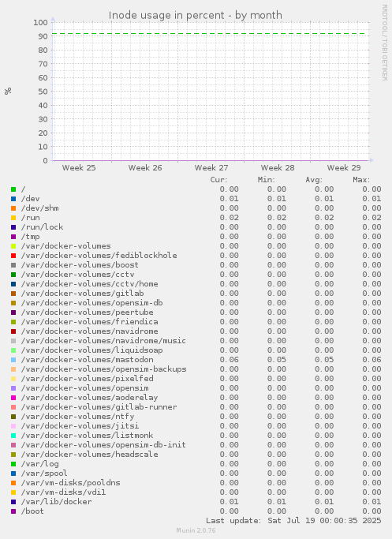The image size is (392, 539).
Task: Click the '/var/docker-volumes' legend label
Action: (66, 246)
